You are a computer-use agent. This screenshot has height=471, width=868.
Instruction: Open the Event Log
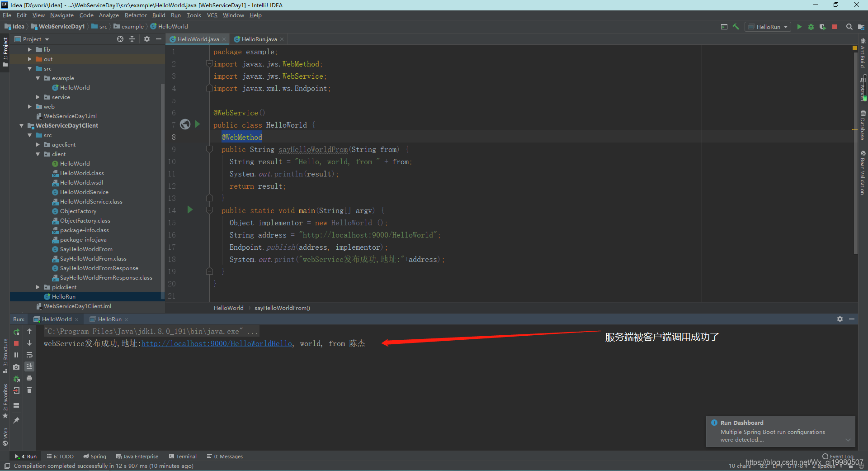pyautogui.click(x=838, y=457)
